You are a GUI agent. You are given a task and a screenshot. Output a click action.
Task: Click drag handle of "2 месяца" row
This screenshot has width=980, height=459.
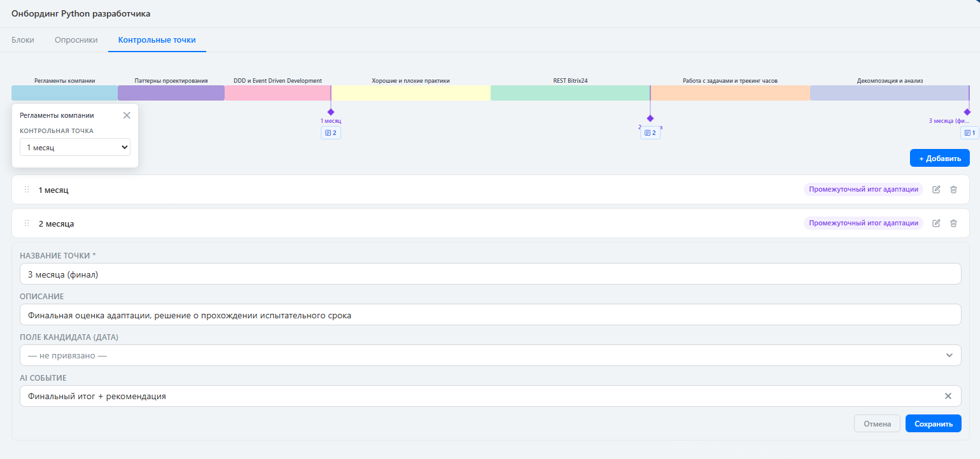coord(27,223)
